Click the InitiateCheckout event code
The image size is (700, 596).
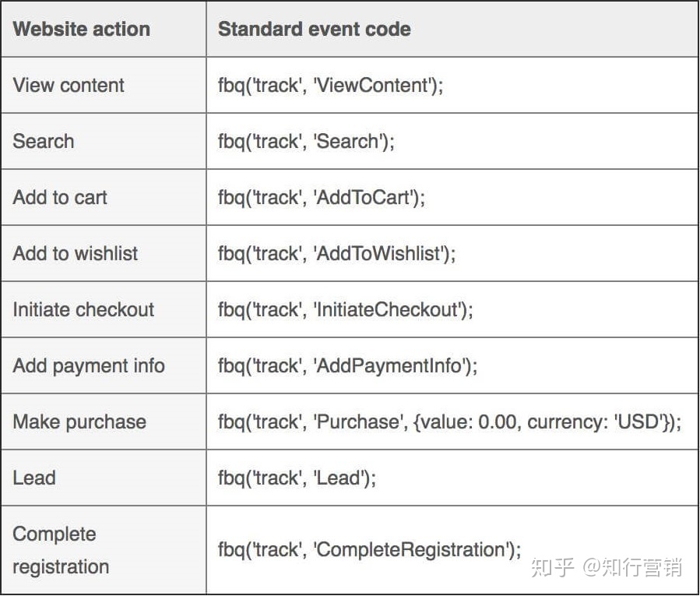(345, 310)
